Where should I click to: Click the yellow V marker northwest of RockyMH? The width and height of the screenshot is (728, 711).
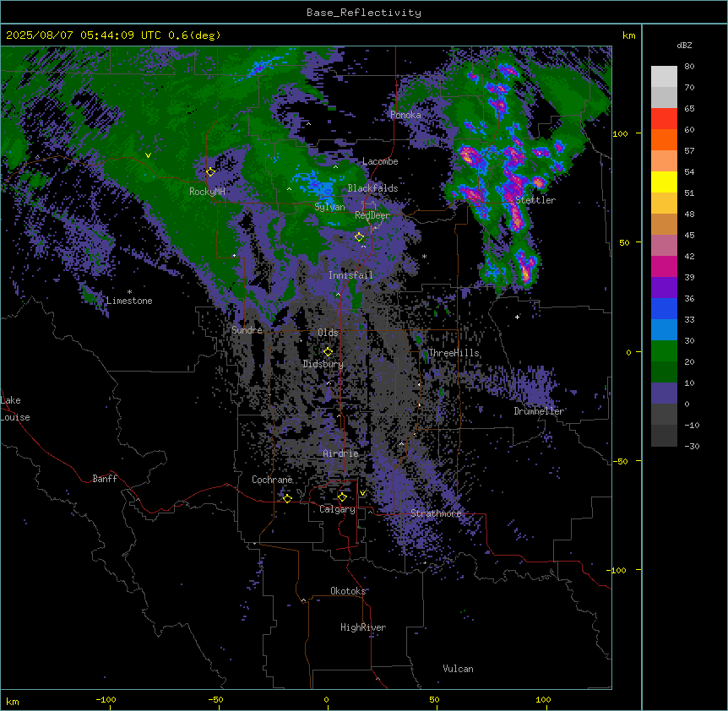148,155
